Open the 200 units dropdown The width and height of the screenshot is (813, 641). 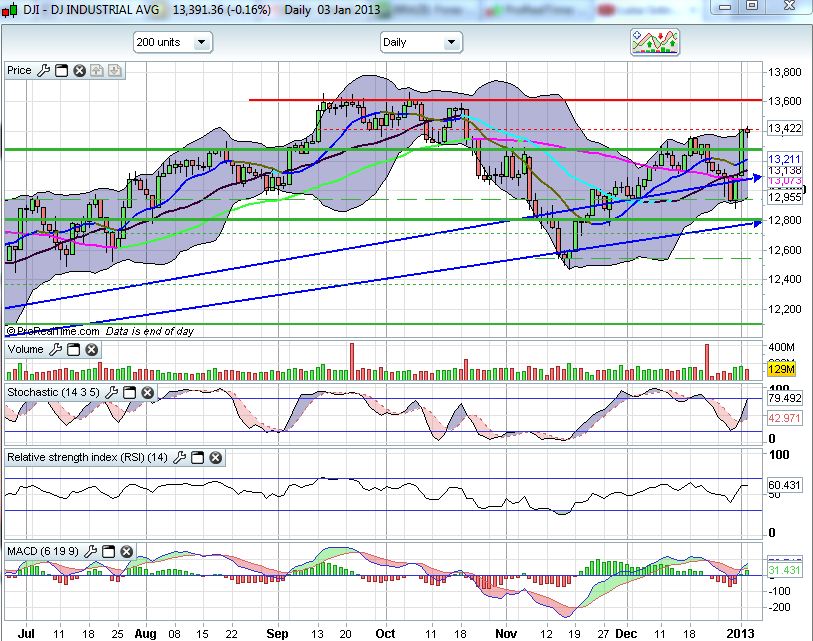173,43
